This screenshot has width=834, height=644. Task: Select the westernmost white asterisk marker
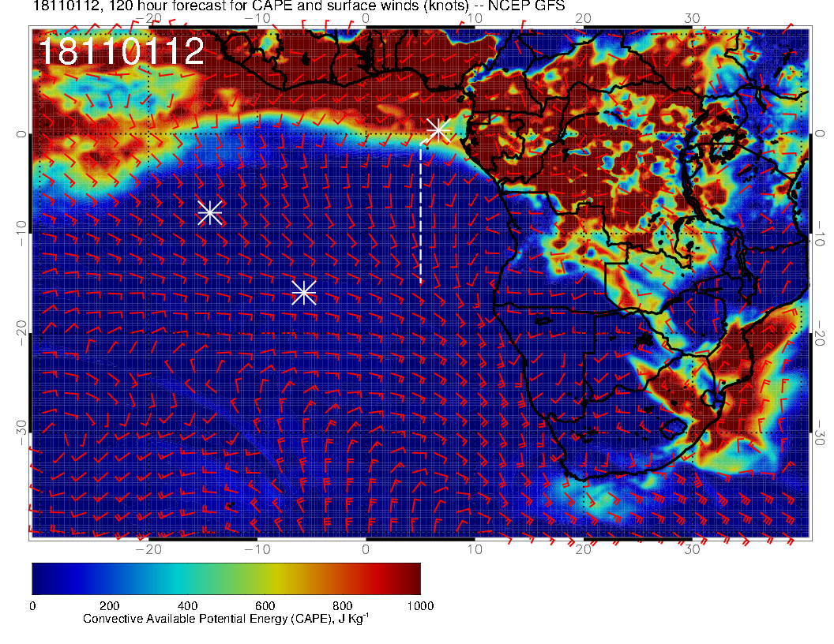tap(209, 212)
